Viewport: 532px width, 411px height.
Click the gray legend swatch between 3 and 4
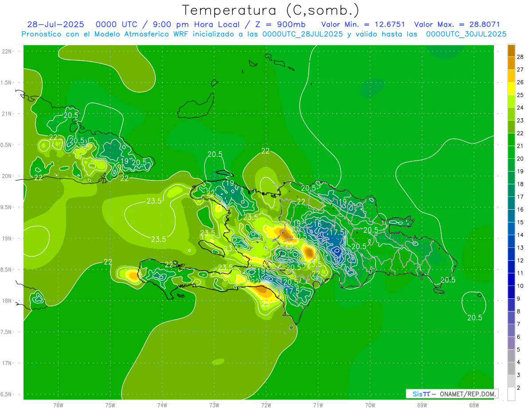tap(511, 369)
